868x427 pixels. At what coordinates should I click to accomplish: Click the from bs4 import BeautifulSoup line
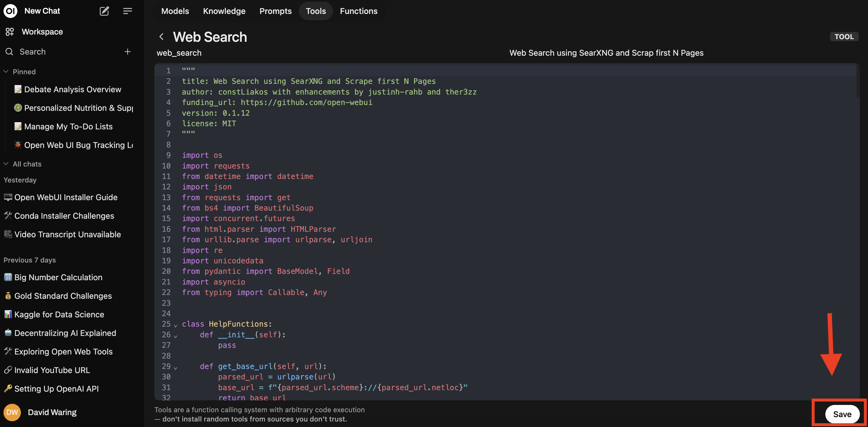coord(248,208)
